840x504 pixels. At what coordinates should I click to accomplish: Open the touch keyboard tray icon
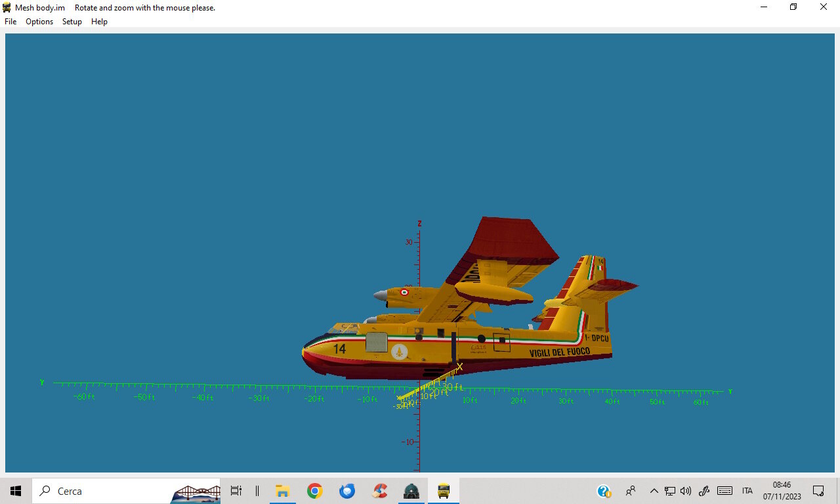724,491
